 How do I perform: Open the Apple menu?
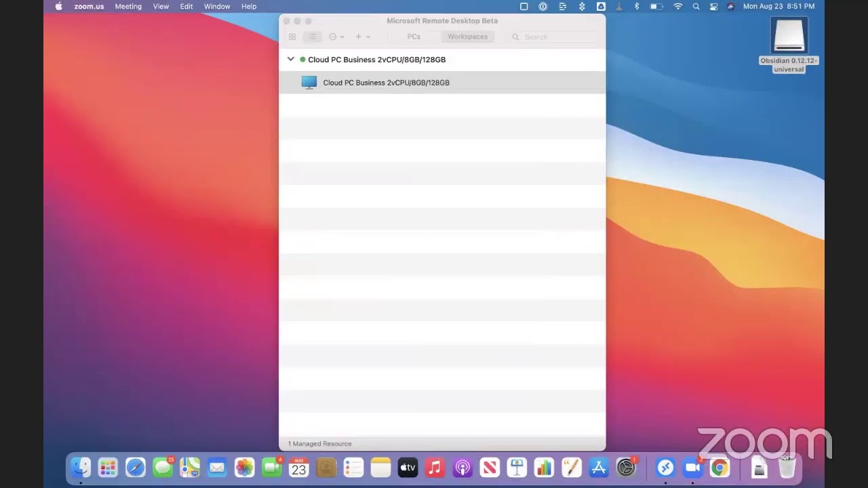(x=58, y=6)
